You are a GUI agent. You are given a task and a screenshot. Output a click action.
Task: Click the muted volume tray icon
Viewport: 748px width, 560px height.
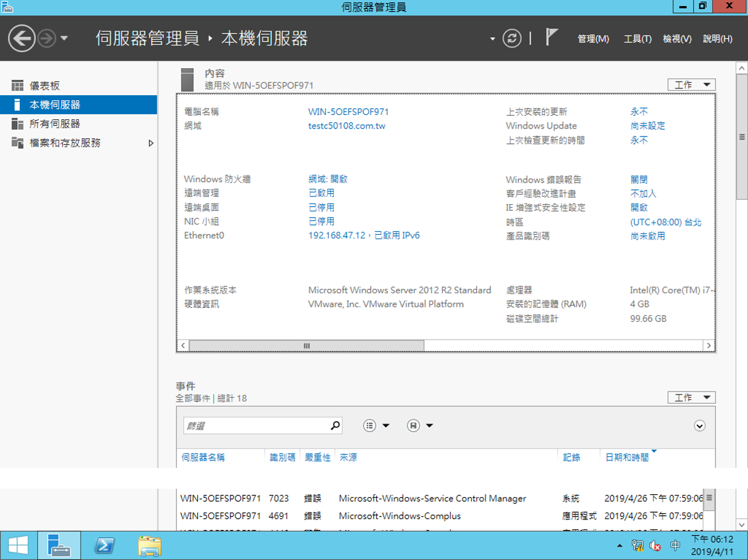(656, 546)
